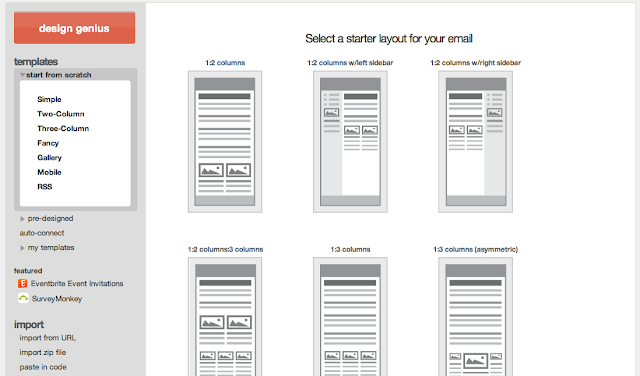Click the '1:2 columns:3 columns' label
This screenshot has height=376, width=640.
tap(225, 249)
